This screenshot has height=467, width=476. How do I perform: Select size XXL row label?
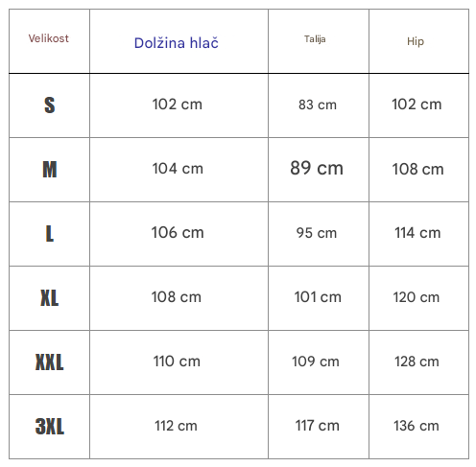click(50, 362)
